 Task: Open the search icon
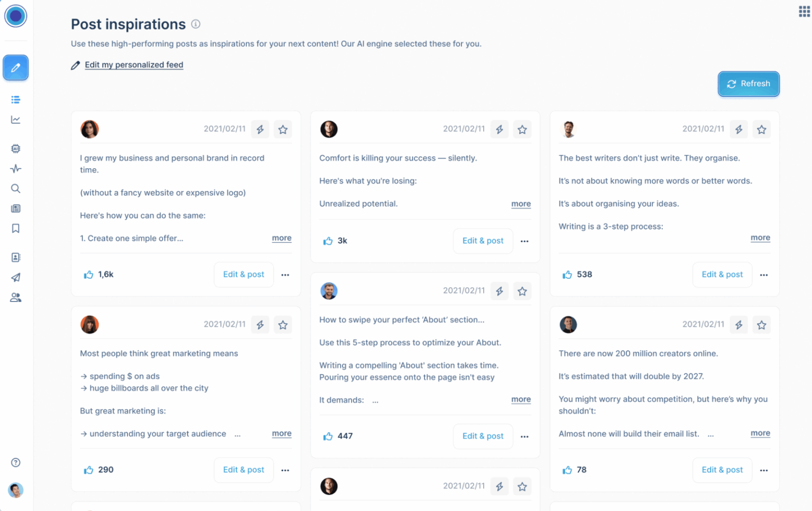click(15, 188)
